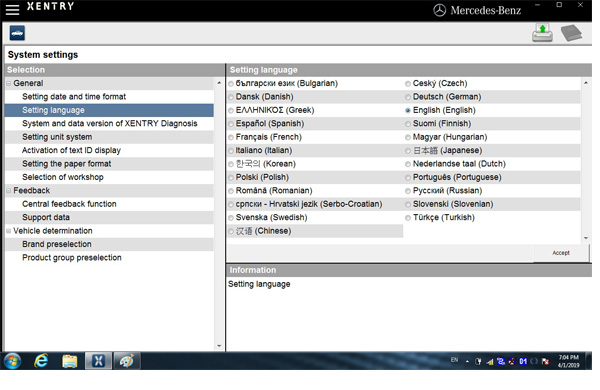600x390 pixels.
Task: Click the taskbar clock showing 7:04 PM
Action: point(568,361)
